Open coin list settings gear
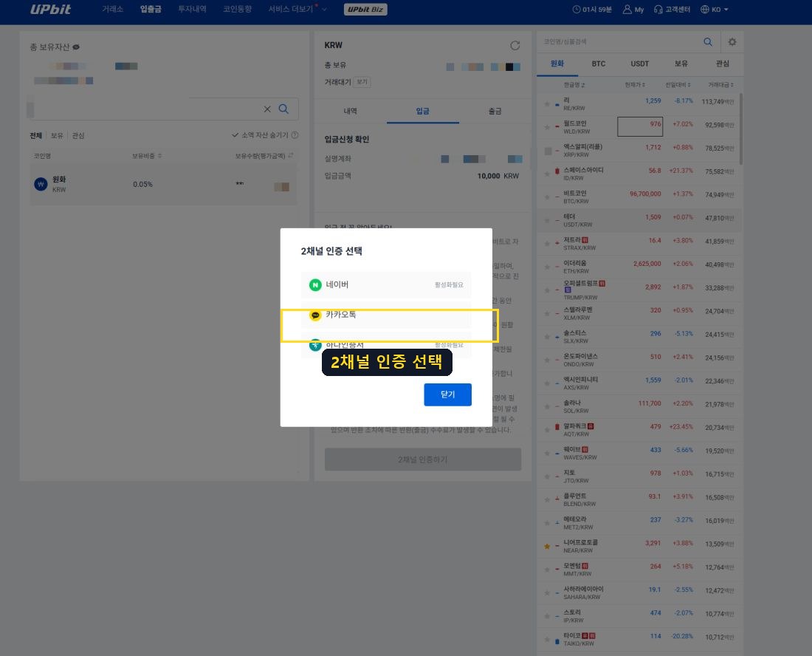812x656 pixels. point(732,42)
